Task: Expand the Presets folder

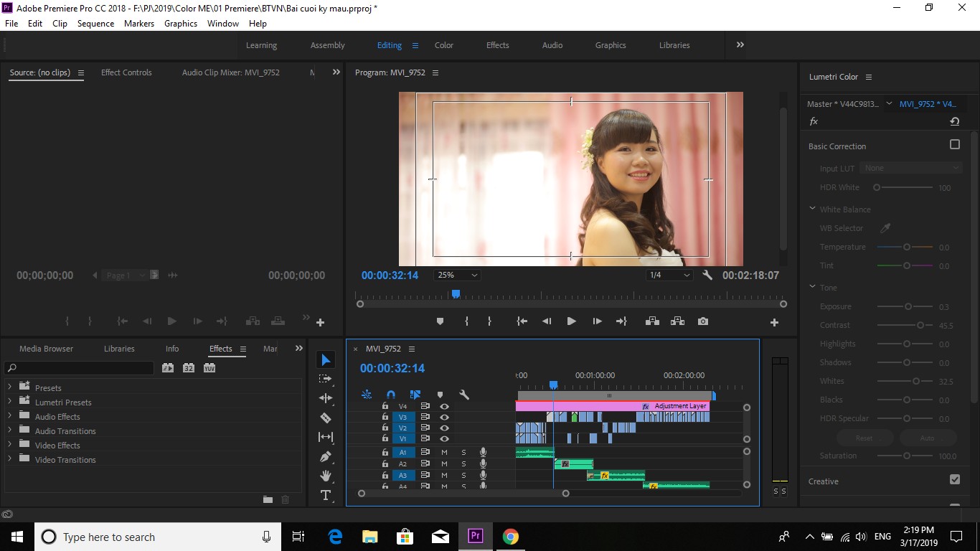Action: click(x=10, y=387)
